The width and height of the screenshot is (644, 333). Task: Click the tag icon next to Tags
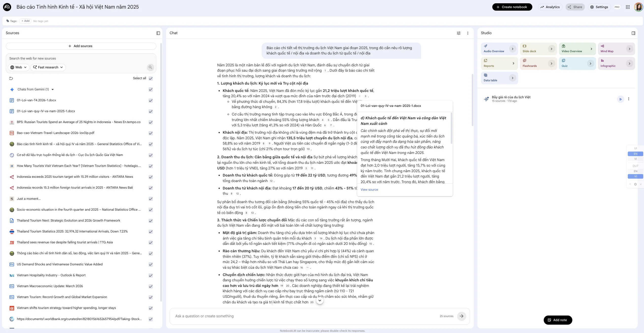tap(8, 21)
